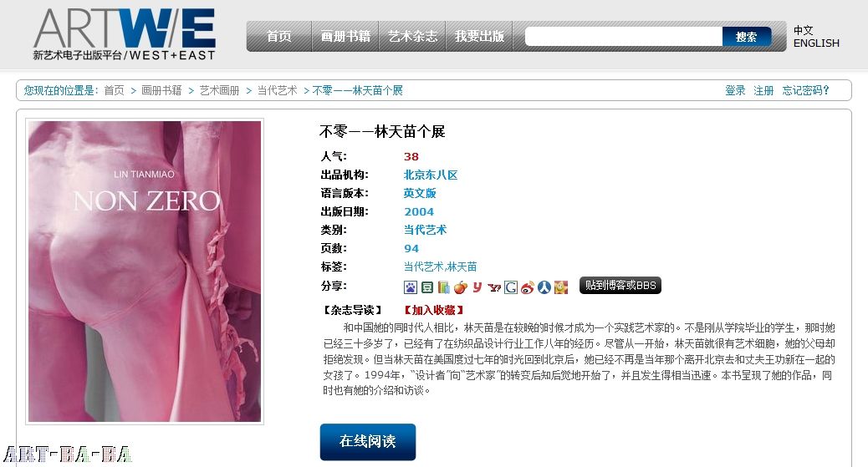Click the red apple share icon

tap(460, 287)
